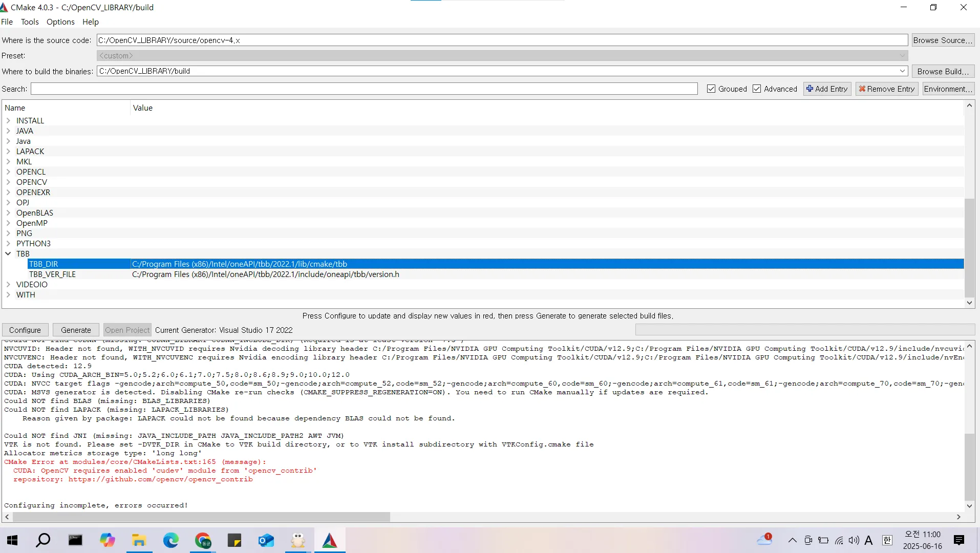The image size is (980, 553).
Task: Open the Tools menu
Action: pos(30,22)
